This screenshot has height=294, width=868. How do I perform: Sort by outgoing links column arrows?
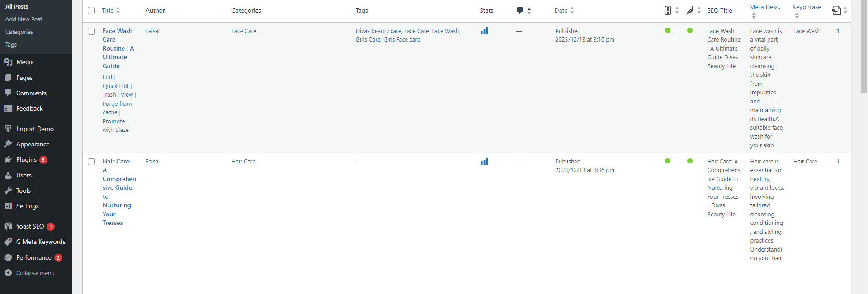[845, 10]
